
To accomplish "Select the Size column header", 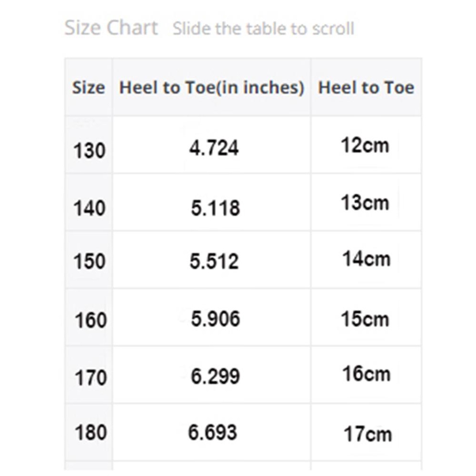I will tap(89, 88).
